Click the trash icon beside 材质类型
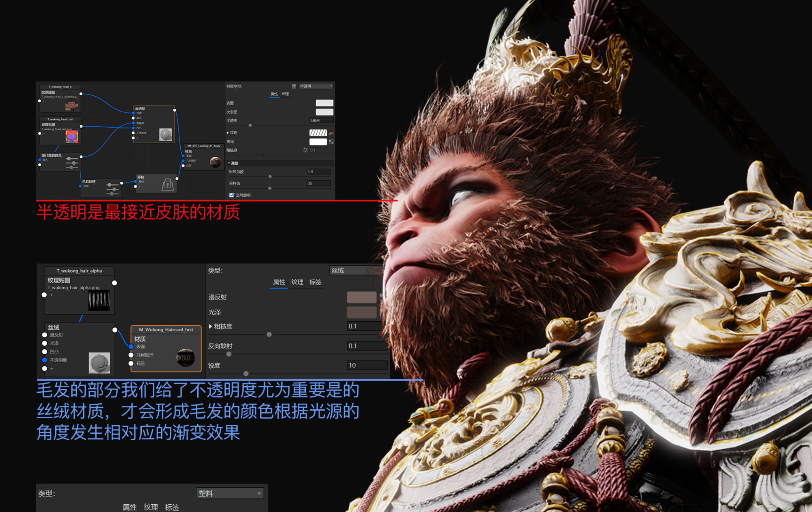This screenshot has width=812, height=512. (x=294, y=86)
